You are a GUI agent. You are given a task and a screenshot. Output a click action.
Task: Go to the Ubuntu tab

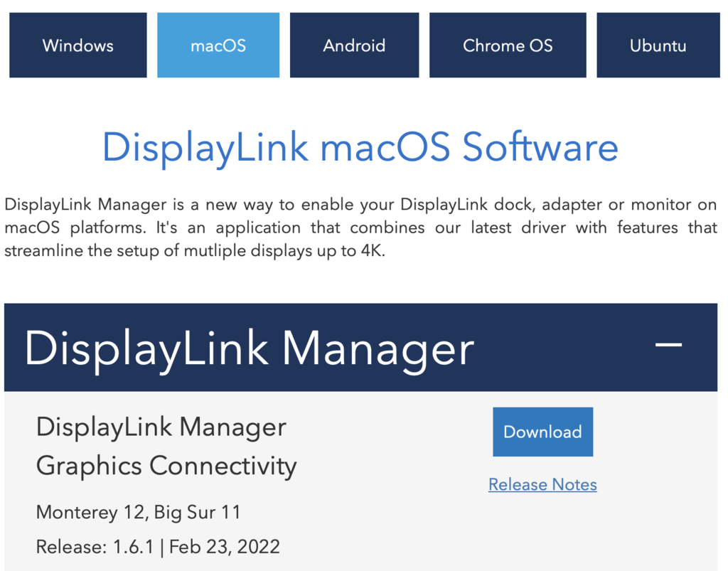click(x=658, y=45)
